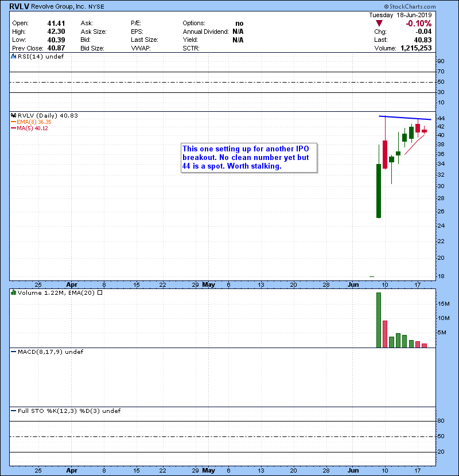Click the red down-triangle change indicator
Screen dimensions: 459x476
coord(379,24)
